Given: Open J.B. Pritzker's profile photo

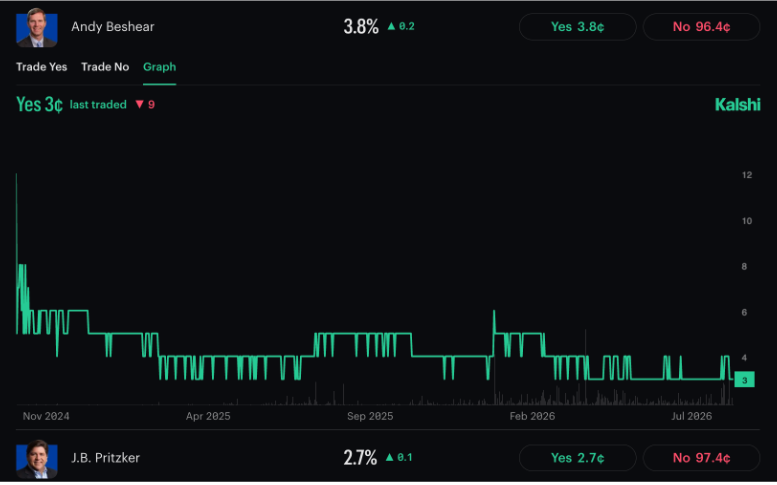Looking at the screenshot, I should [37, 459].
